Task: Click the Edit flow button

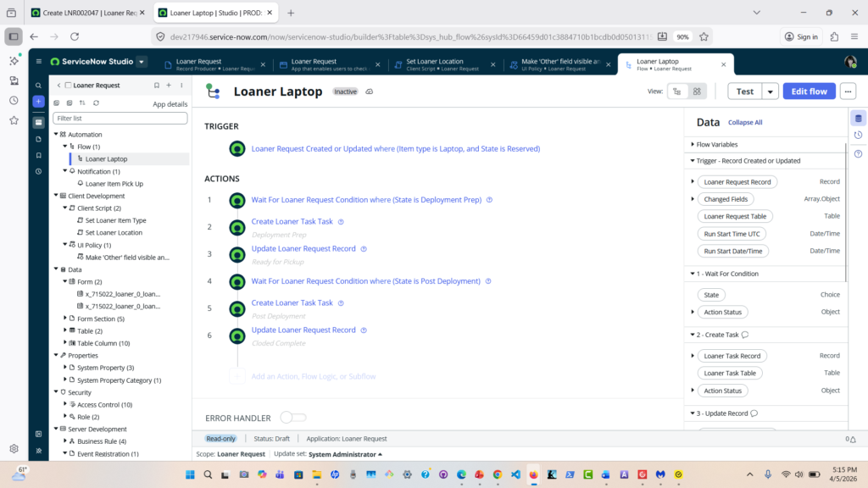Action: 809,91
